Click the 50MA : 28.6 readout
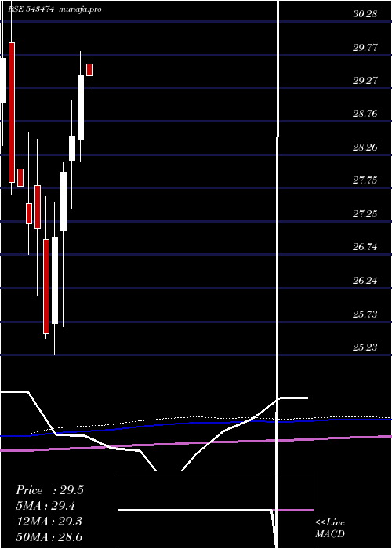Viewport: 392px width, 549px height. pyautogui.click(x=49, y=537)
